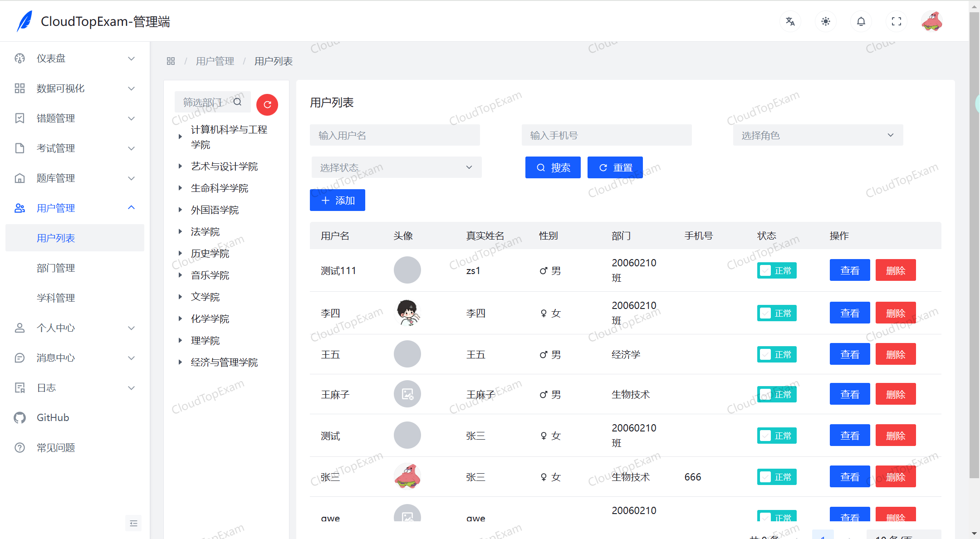Enter fullscreen via the fullscreen icon
The image size is (980, 539).
(896, 21)
